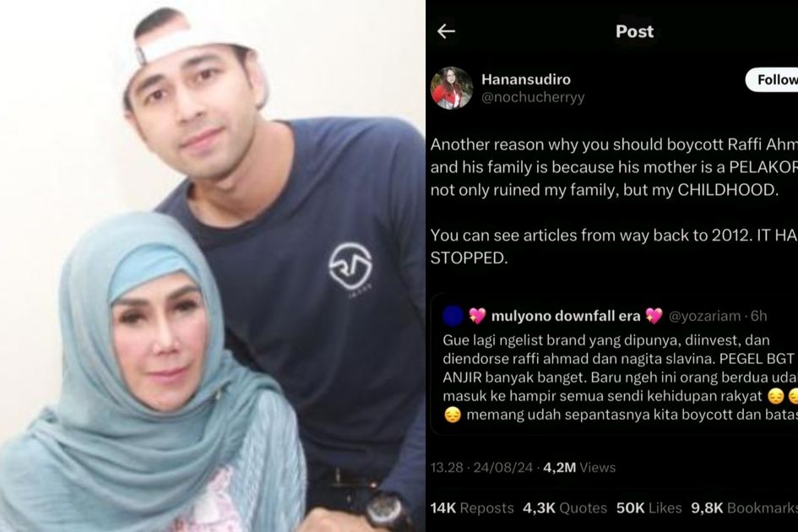View the 50K Likes list
The image size is (798, 532).
pos(649,508)
